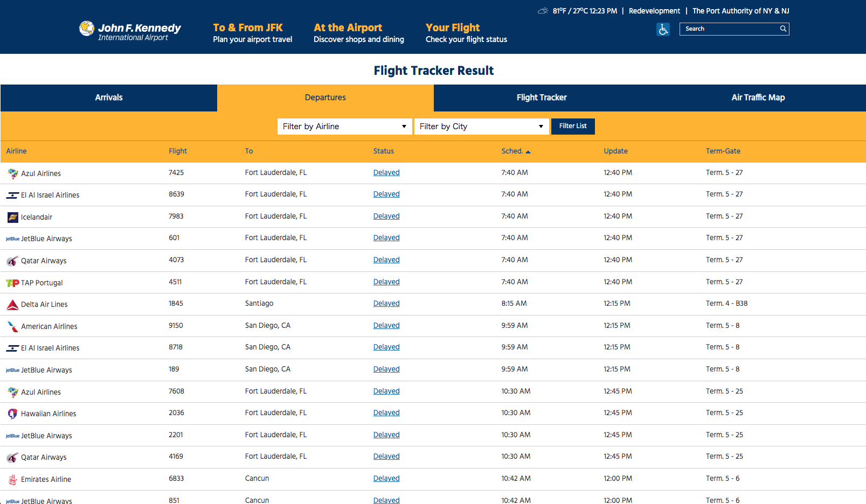Viewport: 866px width, 504px height.
Task: Click the weather cloud icon in header
Action: [x=543, y=11]
